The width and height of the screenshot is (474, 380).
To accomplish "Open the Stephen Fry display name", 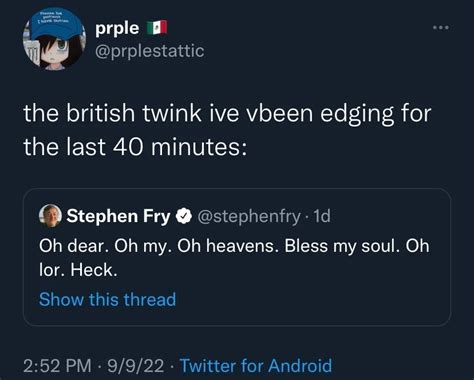I will (118, 216).
